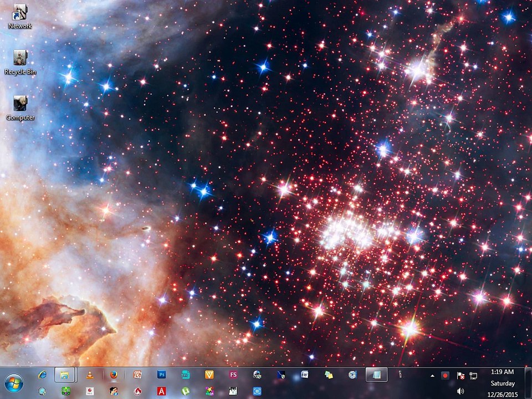Open Mozilla Firefox from taskbar
This screenshot has width=532, height=399.
[114, 375]
